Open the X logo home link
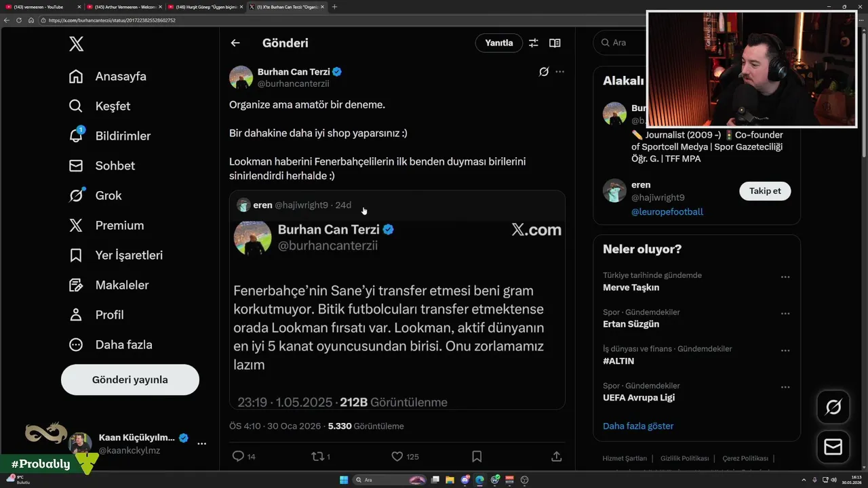The height and width of the screenshot is (488, 868). [x=76, y=44]
